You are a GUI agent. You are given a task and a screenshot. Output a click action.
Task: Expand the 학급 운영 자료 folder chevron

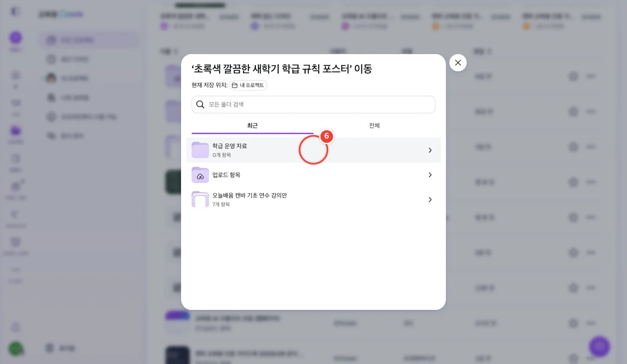click(x=430, y=150)
